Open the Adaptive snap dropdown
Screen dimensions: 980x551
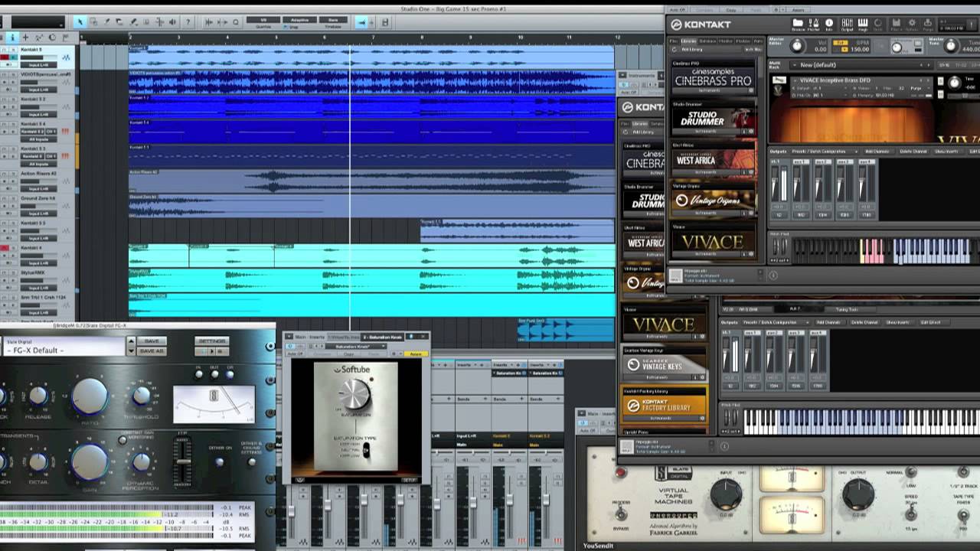click(x=299, y=20)
